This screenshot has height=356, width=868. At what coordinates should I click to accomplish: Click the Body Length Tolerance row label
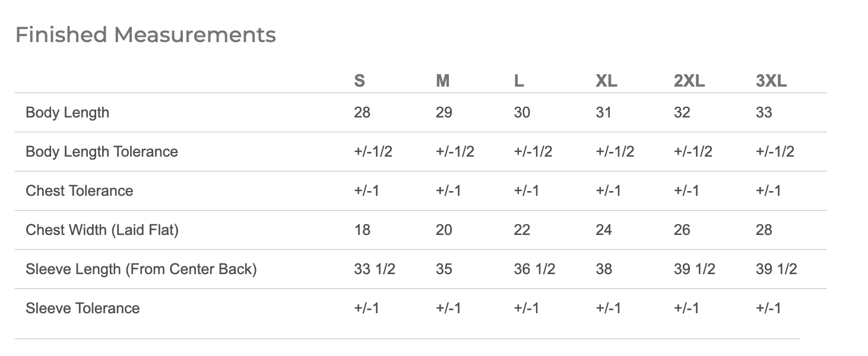click(102, 152)
